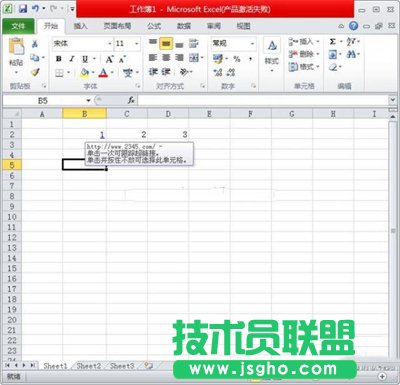Click the blue Help question mark
Image resolution: width=400 pixels, height=385 pixels.
pos(353,26)
